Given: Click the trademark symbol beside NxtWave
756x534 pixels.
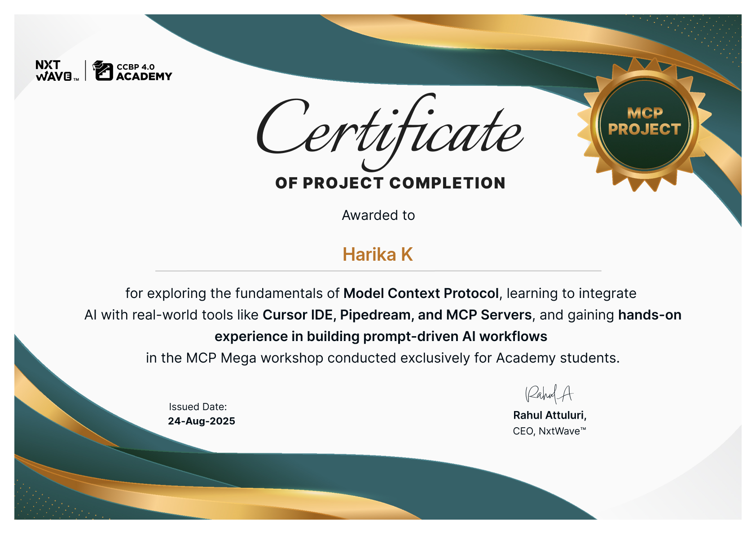Looking at the screenshot, I should (x=77, y=79).
